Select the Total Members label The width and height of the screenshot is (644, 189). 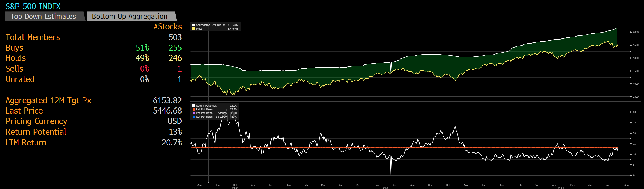pyautogui.click(x=33, y=37)
